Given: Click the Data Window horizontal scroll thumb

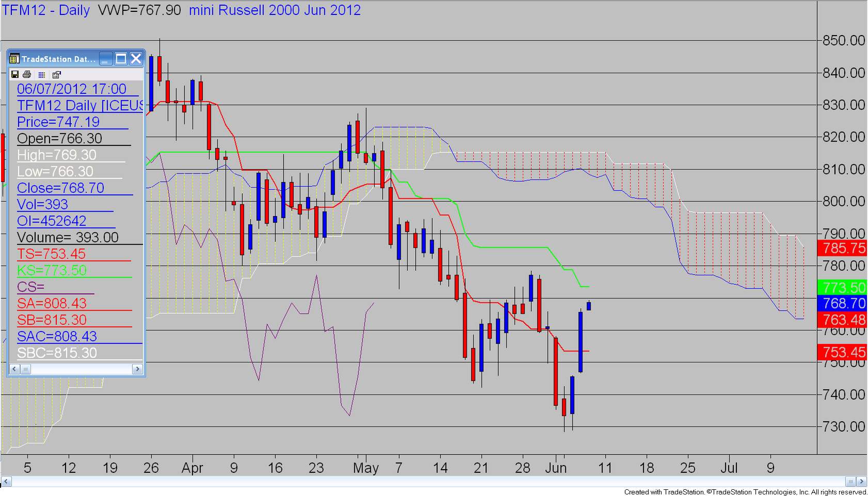Looking at the screenshot, I should coord(25,369).
